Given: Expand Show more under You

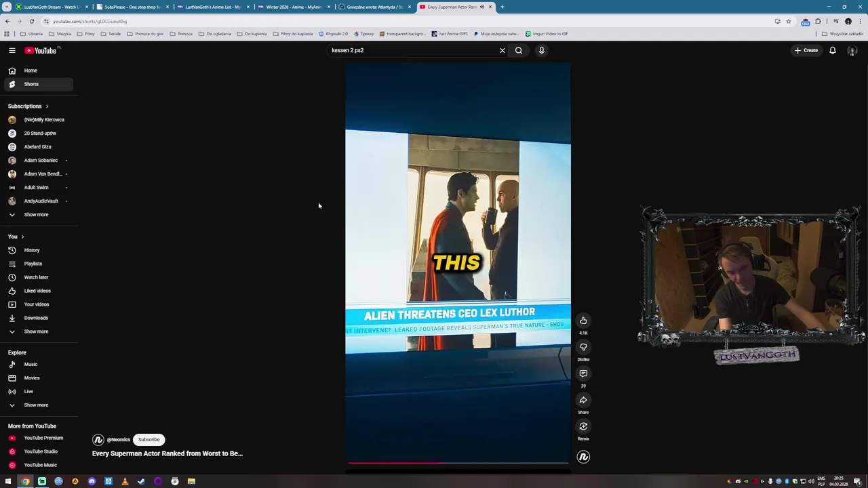Looking at the screenshot, I should tap(37, 331).
